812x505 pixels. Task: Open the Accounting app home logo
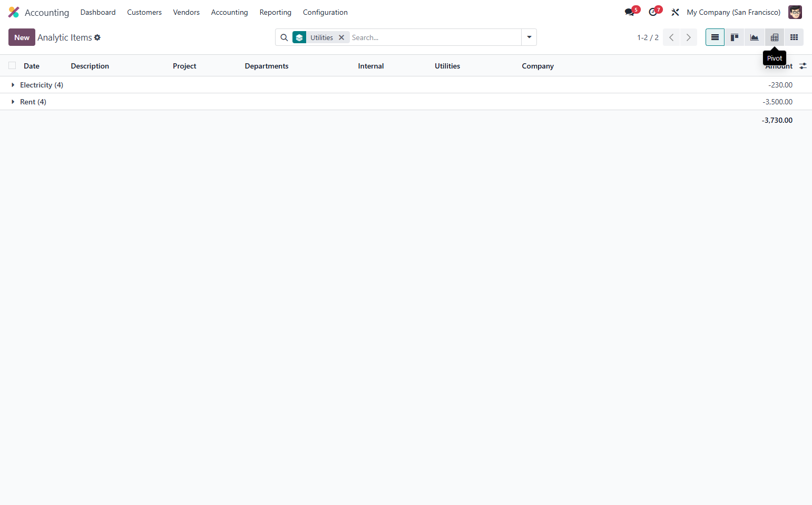pos(14,12)
